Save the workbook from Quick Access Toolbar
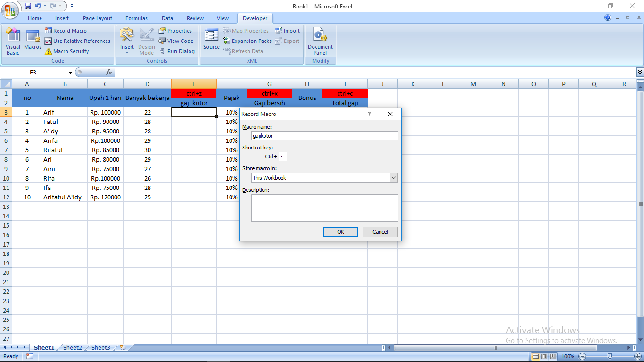The height and width of the screenshot is (362, 644). [27, 6]
